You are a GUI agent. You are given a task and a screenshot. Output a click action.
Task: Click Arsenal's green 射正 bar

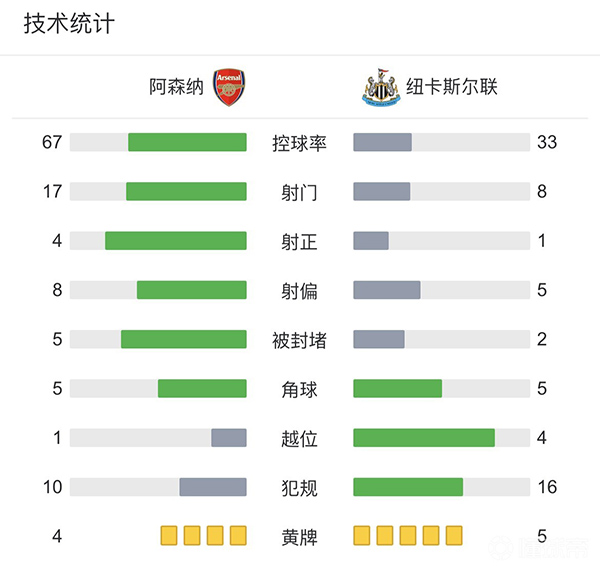175,240
